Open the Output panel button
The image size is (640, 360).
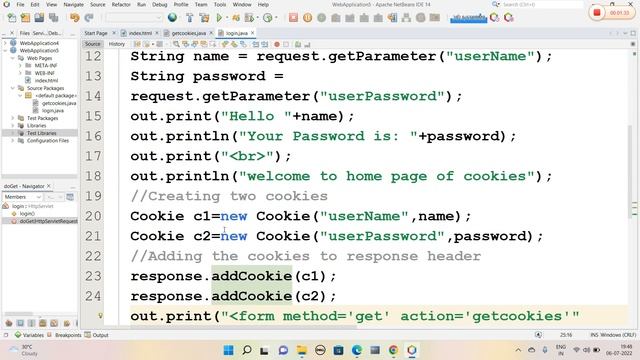click(x=96, y=335)
